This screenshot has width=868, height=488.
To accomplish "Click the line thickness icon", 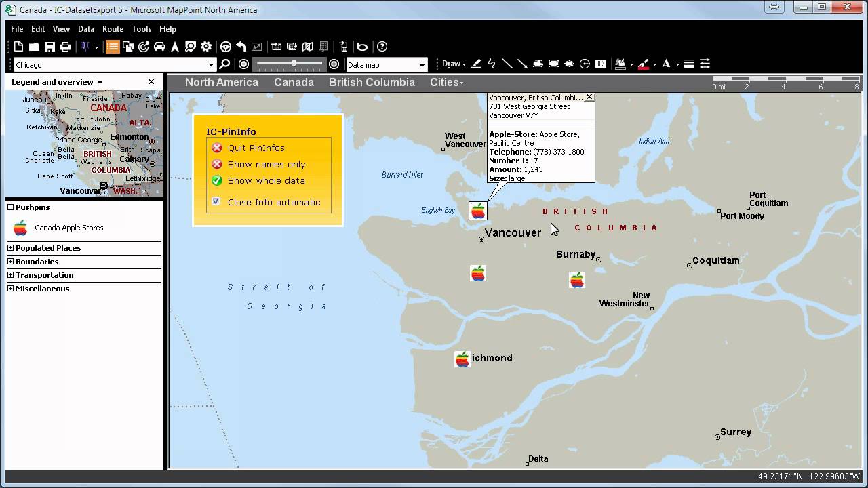I will click(x=689, y=64).
